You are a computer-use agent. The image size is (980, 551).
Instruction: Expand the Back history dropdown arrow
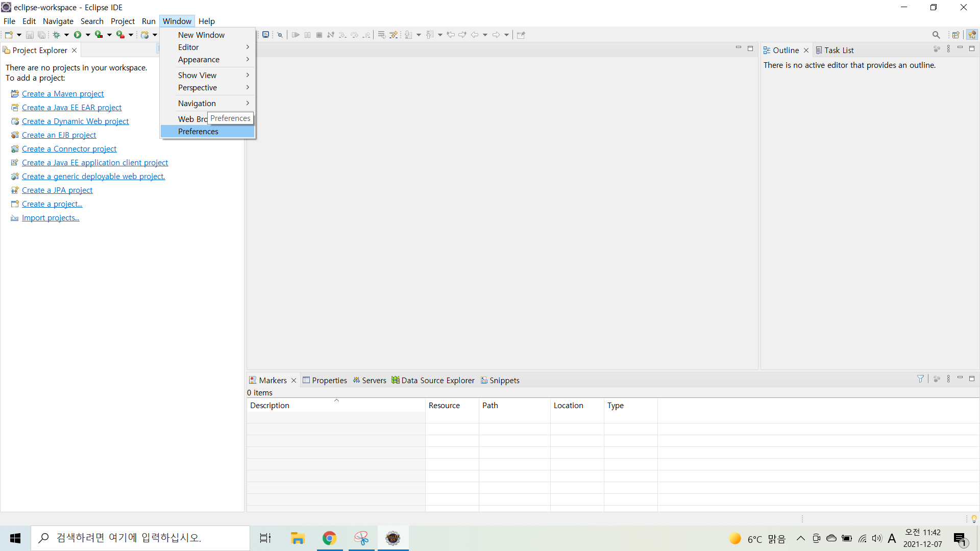(x=485, y=35)
